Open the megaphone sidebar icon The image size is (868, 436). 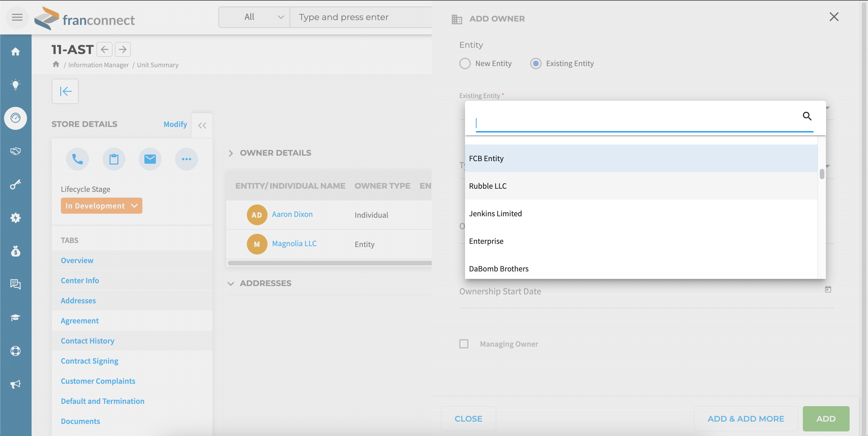click(15, 384)
